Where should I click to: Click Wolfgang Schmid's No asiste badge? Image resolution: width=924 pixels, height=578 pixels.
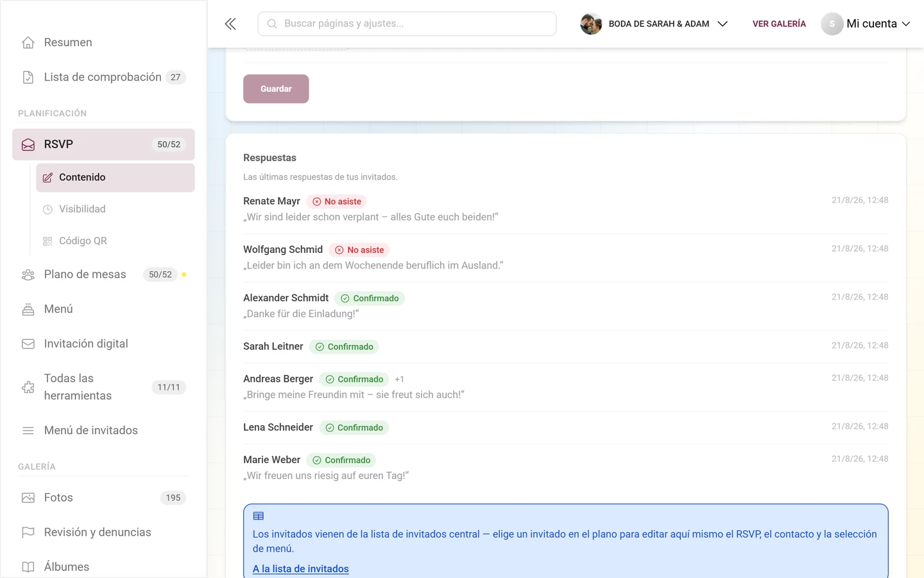[x=359, y=250]
